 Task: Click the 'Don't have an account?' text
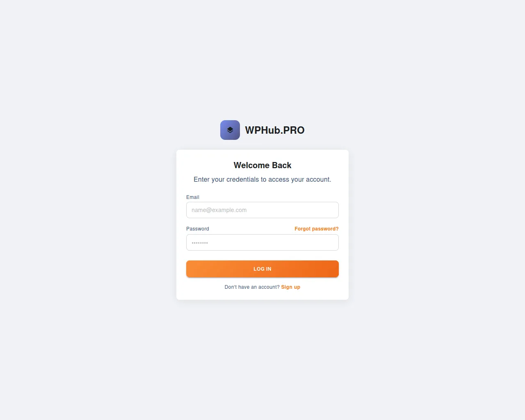pyautogui.click(x=252, y=287)
